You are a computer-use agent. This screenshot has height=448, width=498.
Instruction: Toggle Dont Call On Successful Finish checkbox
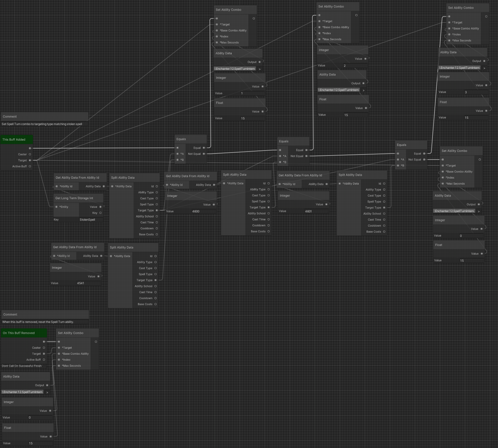[44, 366]
